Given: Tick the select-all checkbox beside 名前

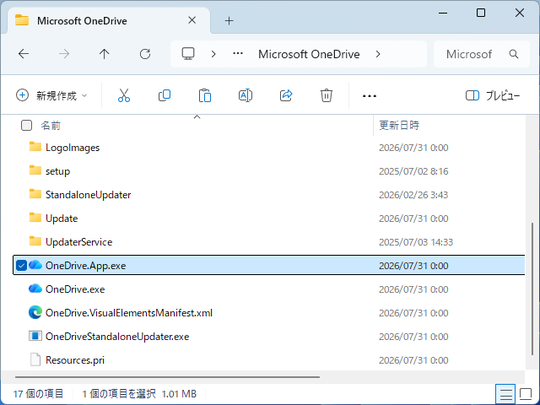Looking at the screenshot, I should click(27, 125).
